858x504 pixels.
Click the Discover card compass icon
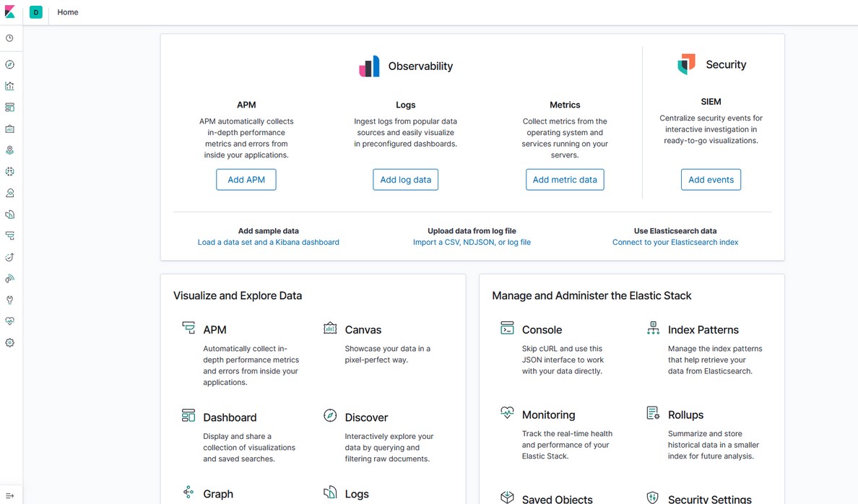[x=330, y=415]
